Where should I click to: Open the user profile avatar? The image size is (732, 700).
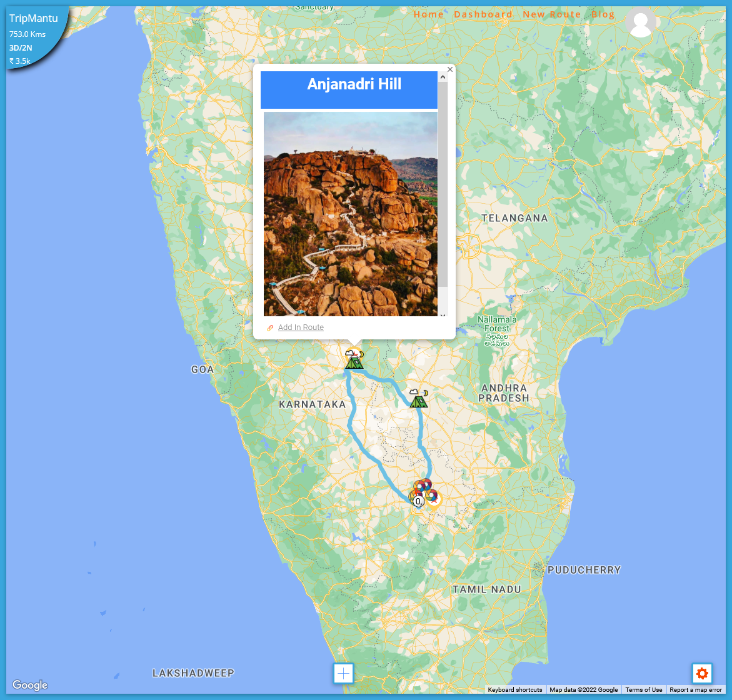click(641, 22)
